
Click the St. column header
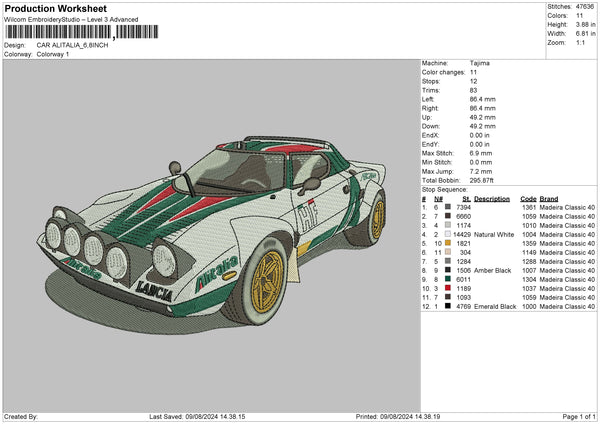click(466, 199)
